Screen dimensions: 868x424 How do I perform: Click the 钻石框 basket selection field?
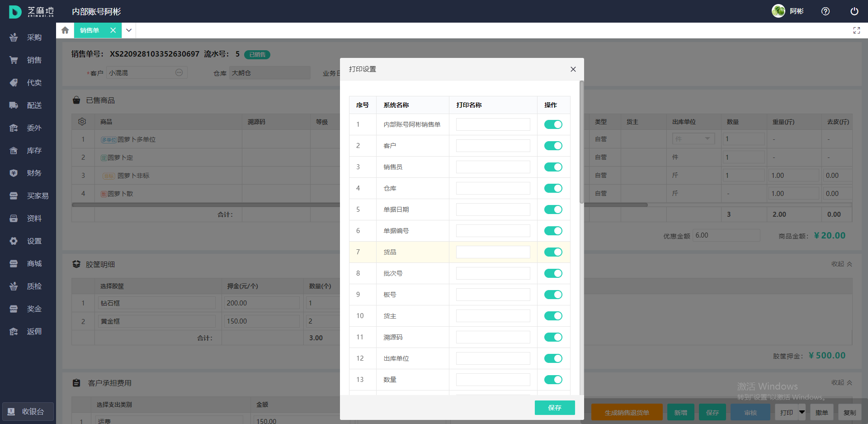click(157, 303)
